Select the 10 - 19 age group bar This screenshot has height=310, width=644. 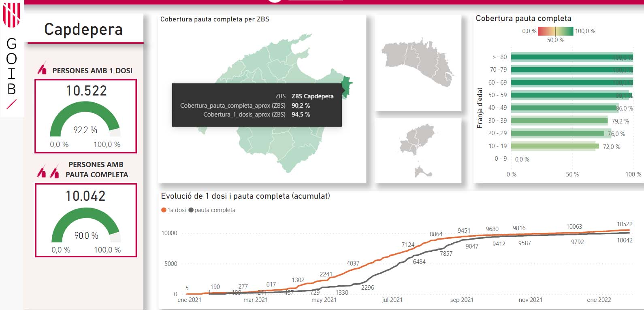[x=555, y=146]
